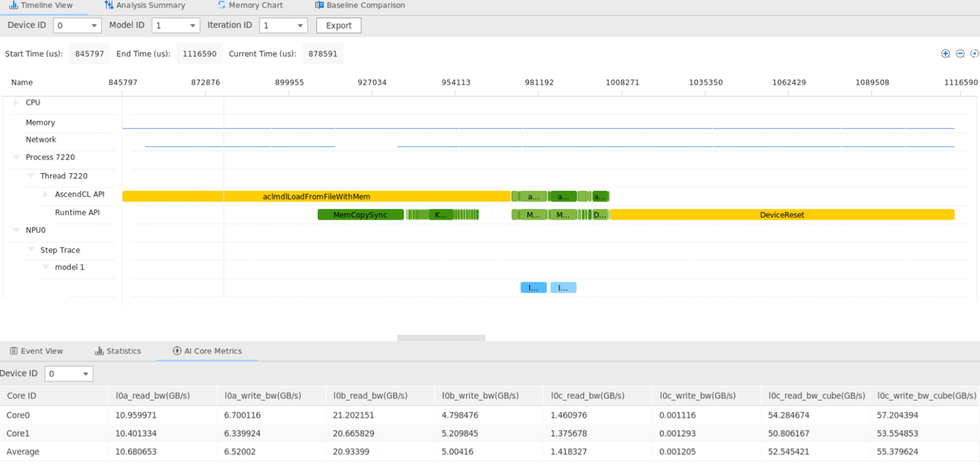Click the cell value 0.001293
This screenshot has height=465, width=980.
[678, 434]
